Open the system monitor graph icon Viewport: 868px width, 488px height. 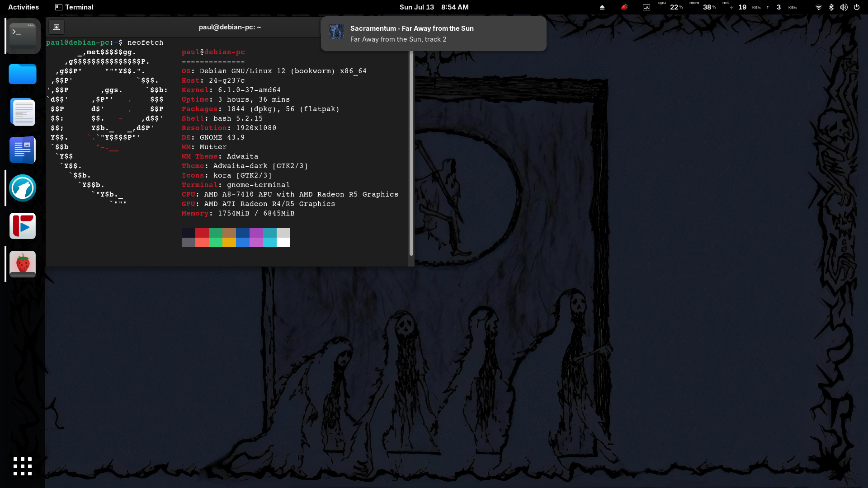coord(646,7)
